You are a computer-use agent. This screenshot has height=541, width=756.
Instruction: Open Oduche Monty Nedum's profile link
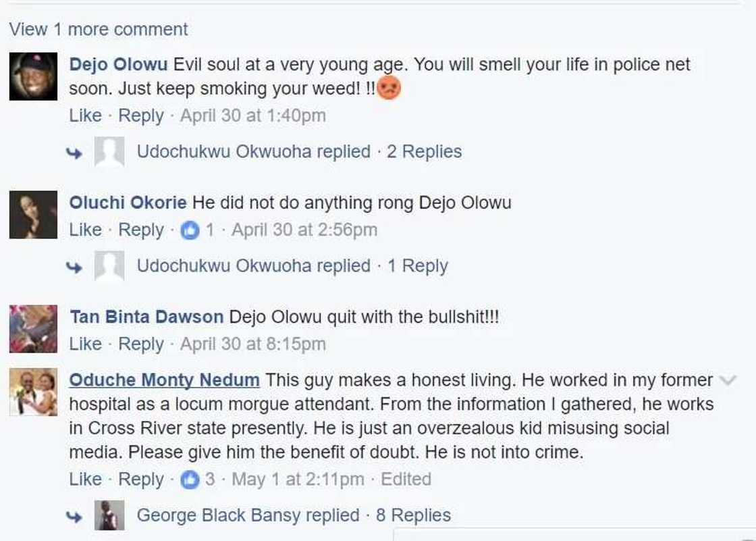(164, 380)
